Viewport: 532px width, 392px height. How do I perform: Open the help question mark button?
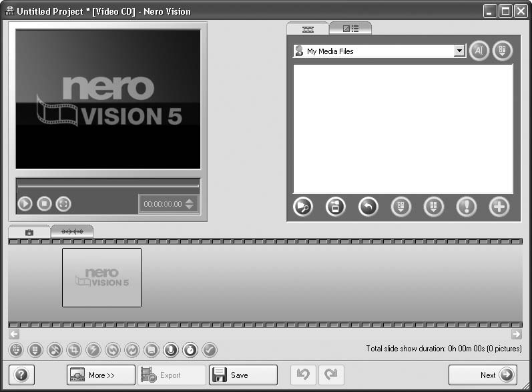(x=21, y=375)
